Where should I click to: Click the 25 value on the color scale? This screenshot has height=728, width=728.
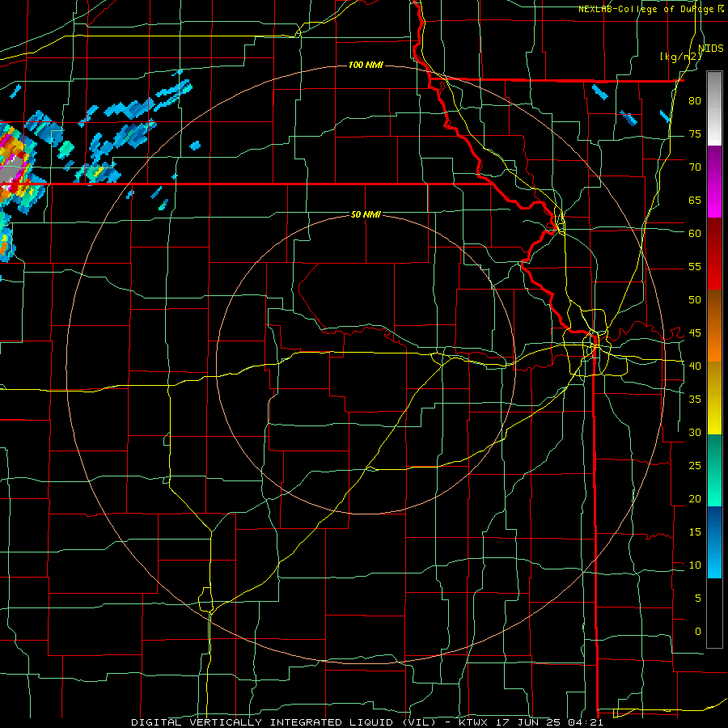click(695, 465)
